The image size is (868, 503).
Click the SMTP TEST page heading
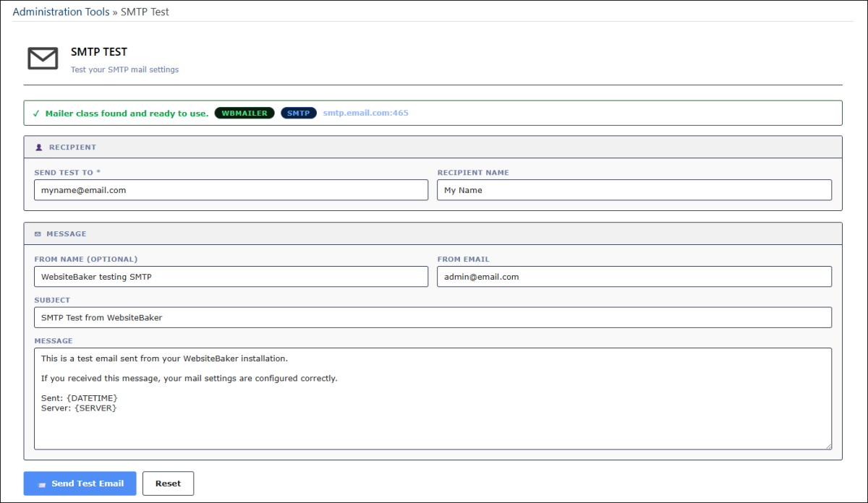pyautogui.click(x=99, y=52)
